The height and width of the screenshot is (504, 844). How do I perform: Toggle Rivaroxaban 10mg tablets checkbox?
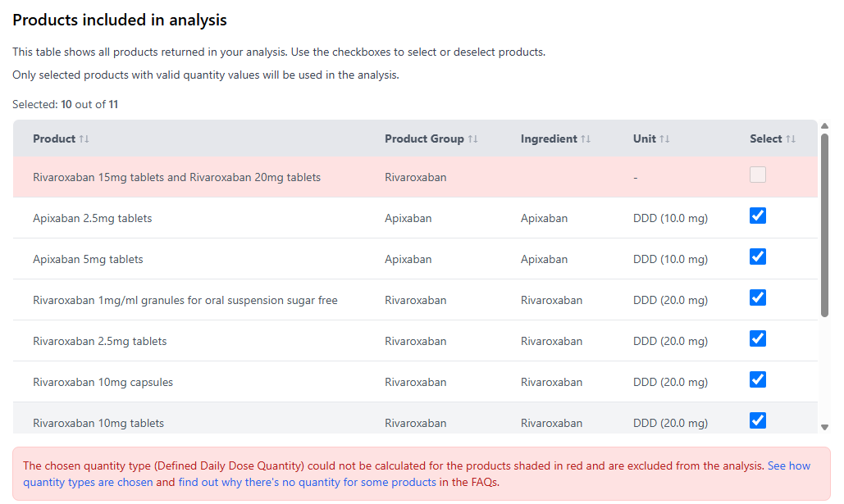pyautogui.click(x=758, y=420)
